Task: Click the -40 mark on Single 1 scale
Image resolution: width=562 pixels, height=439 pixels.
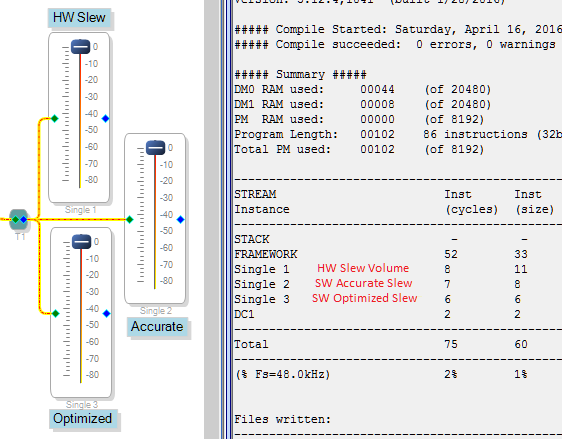Action: 91,114
